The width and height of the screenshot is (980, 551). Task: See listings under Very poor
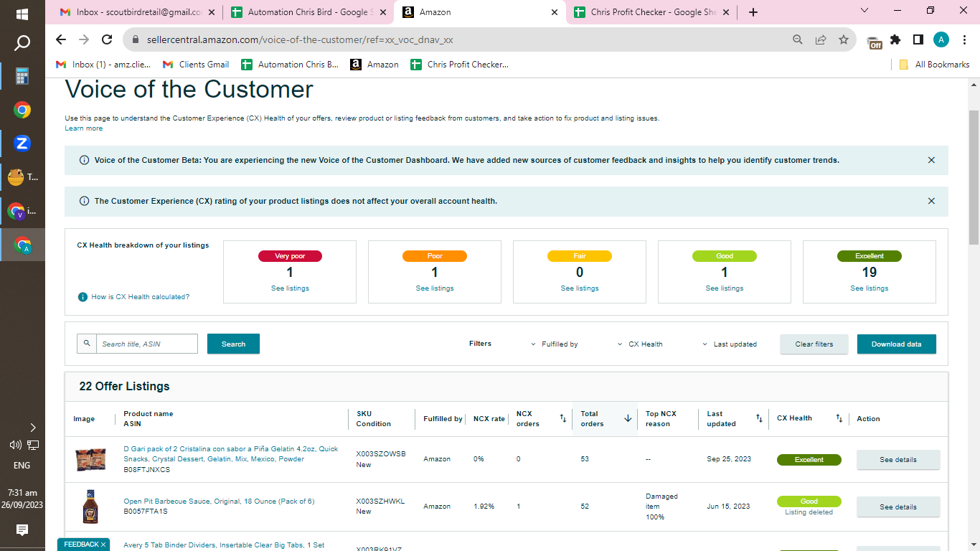tap(290, 288)
